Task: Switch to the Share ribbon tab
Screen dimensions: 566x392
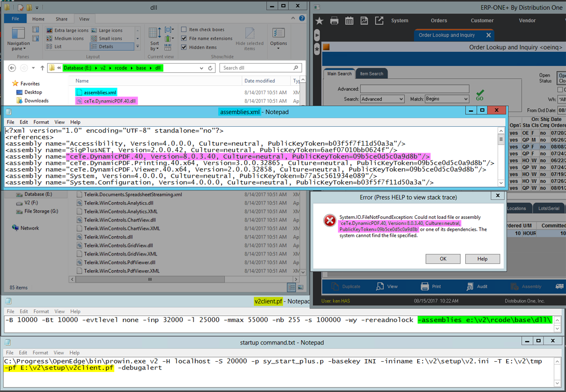Action: point(61,19)
